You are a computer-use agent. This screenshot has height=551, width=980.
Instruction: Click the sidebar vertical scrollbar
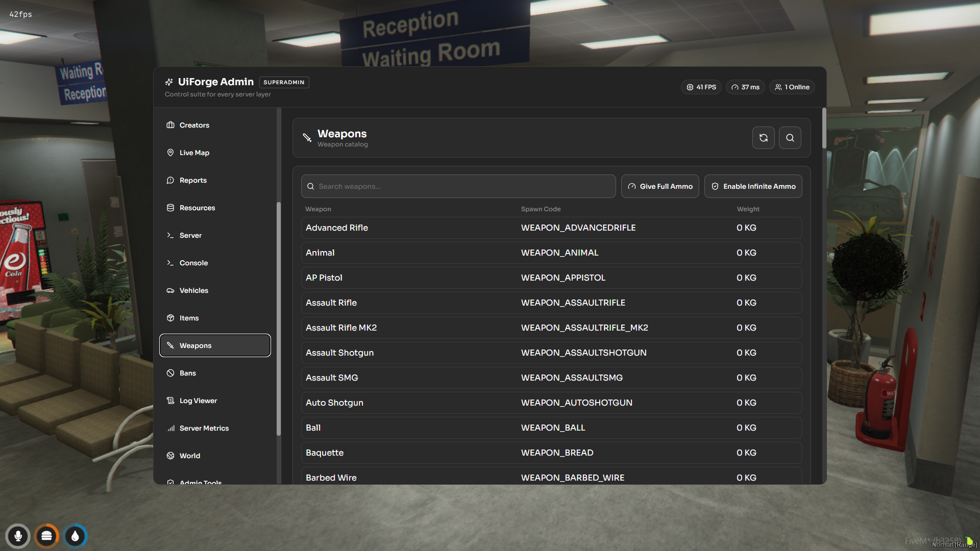pos(279,318)
